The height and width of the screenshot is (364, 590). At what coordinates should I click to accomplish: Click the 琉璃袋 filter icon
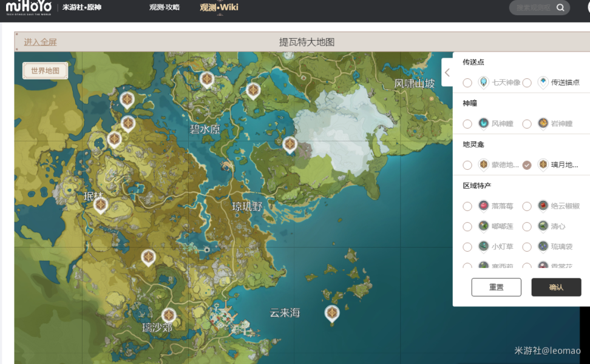(543, 246)
